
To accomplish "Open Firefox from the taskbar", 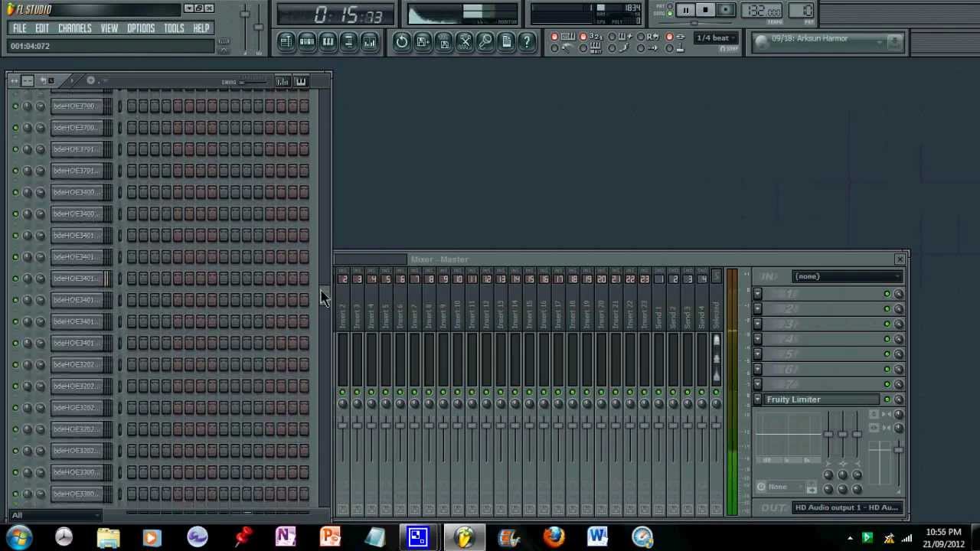I will (x=554, y=537).
